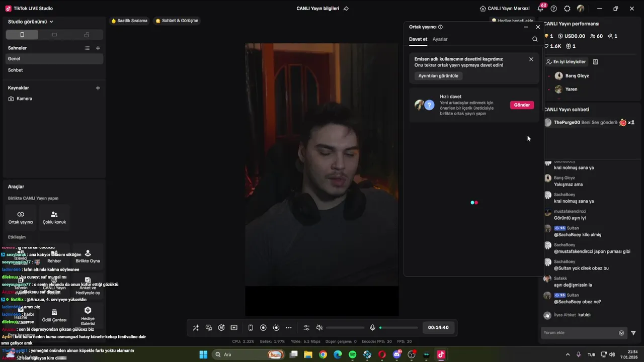Open the audio mixer settings icon
The height and width of the screenshot is (362, 644).
[x=306, y=328]
